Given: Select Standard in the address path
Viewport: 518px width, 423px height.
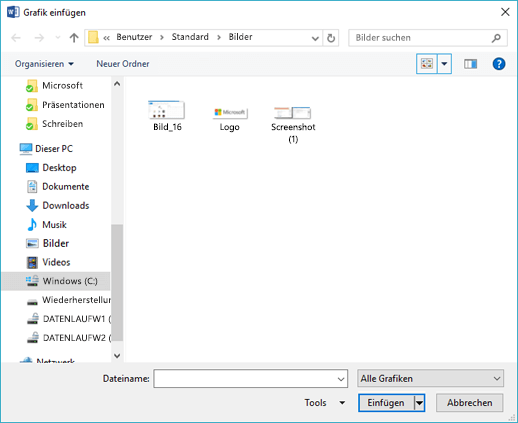Looking at the screenshot, I should [190, 37].
